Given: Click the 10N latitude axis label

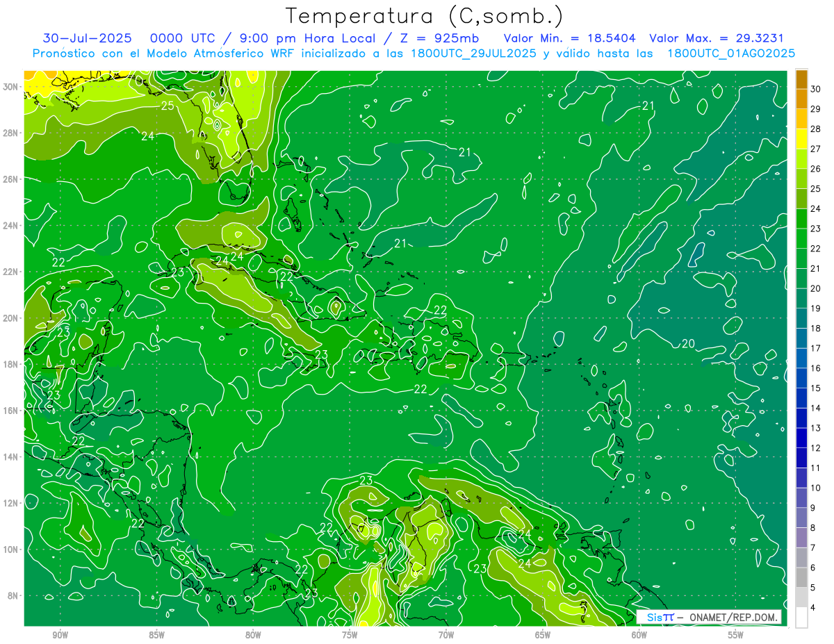Looking at the screenshot, I should coord(10,550).
